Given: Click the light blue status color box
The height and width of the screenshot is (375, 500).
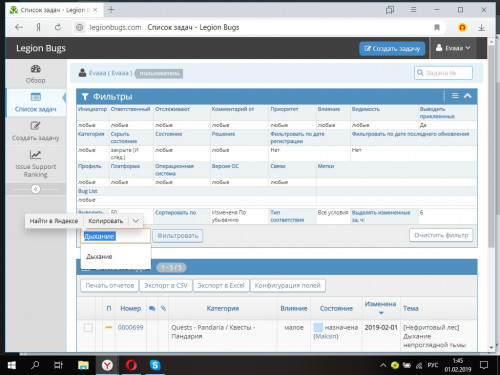Looking at the screenshot, I should coord(318,328).
